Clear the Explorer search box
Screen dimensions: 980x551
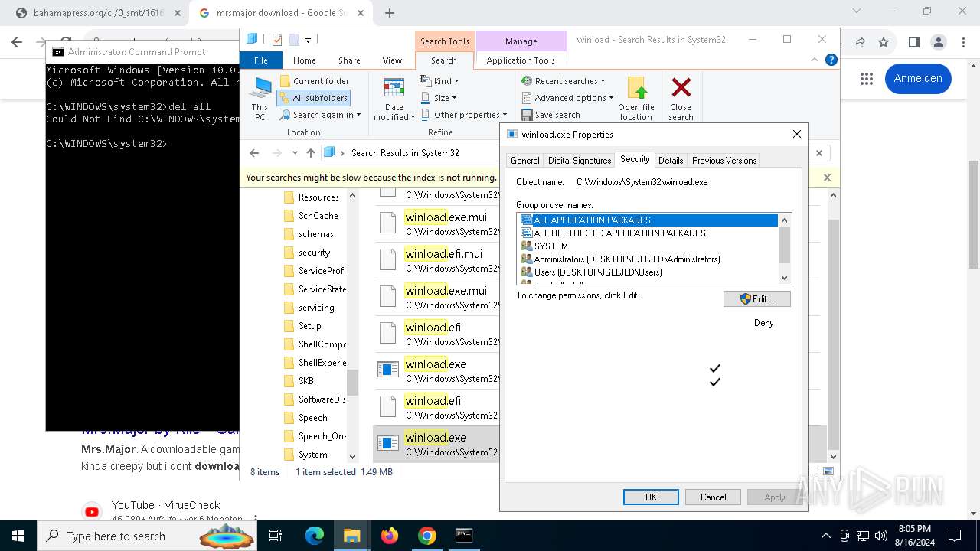[x=819, y=153]
